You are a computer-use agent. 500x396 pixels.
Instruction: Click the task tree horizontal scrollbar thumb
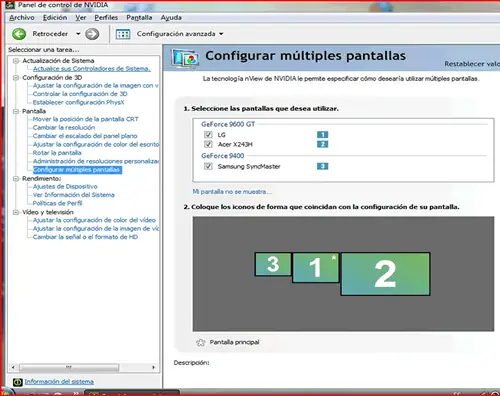[x=69, y=367]
